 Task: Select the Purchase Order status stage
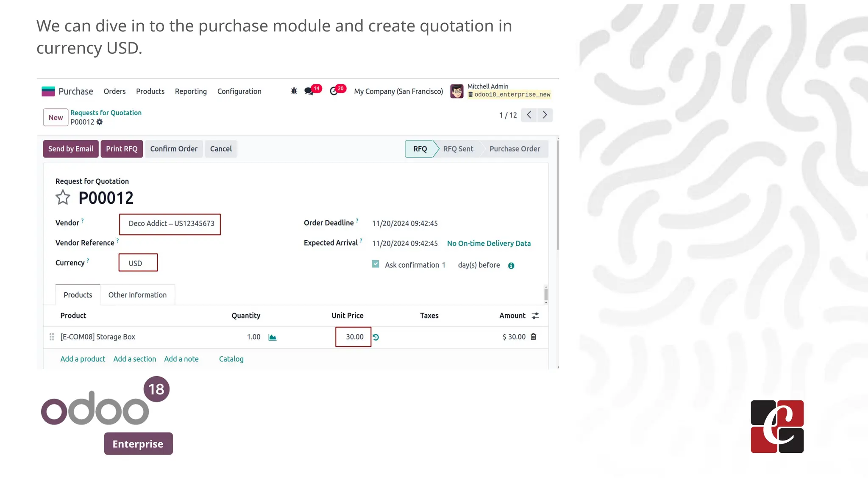(x=515, y=149)
